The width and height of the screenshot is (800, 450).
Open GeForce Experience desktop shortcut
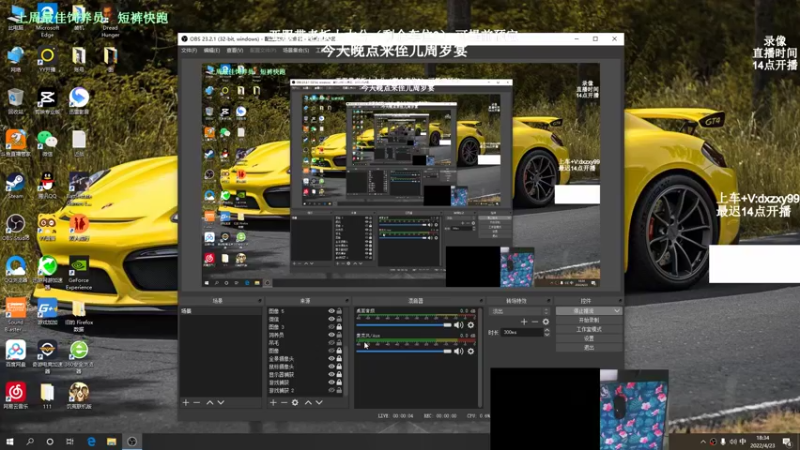(x=79, y=273)
